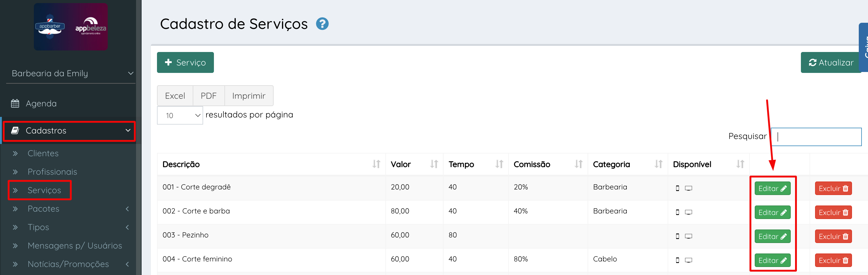Sort table by Valor column arrows
The height and width of the screenshot is (275, 868).
[x=434, y=164]
